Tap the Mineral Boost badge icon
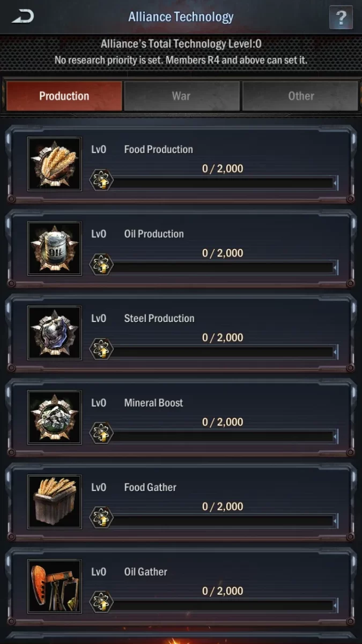Screen dimensions: 362x644 54,417
